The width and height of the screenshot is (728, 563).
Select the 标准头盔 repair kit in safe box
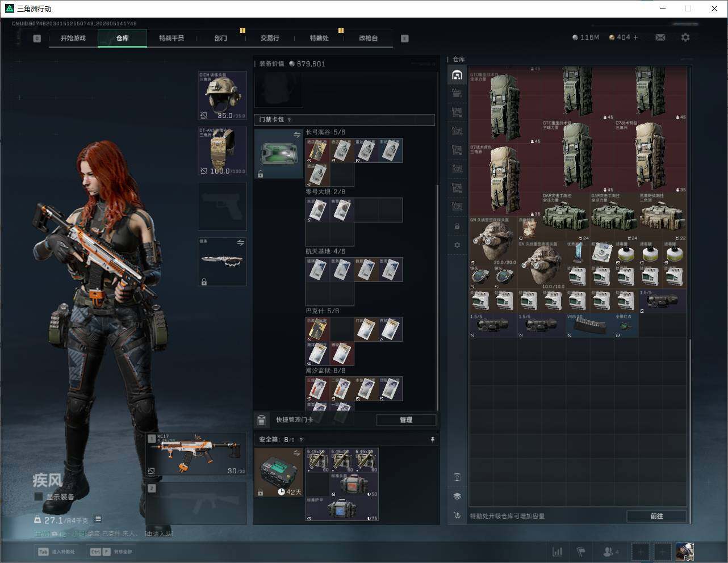tap(354, 485)
